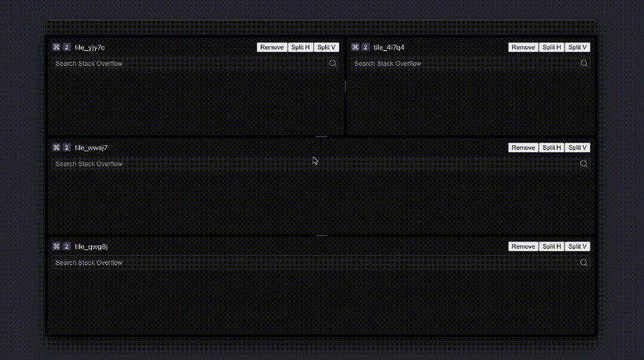This screenshot has width=644, height=360.
Task: Click the search magnifier icon in tile_yjy7c
Action: coord(333,64)
